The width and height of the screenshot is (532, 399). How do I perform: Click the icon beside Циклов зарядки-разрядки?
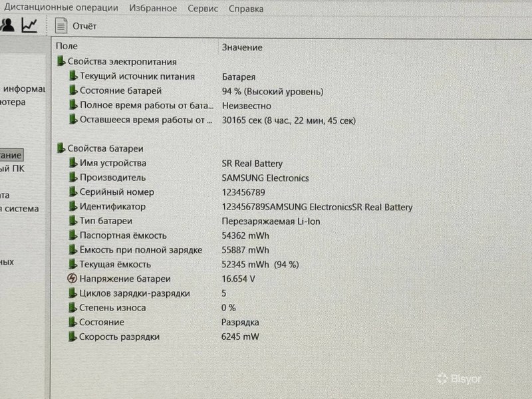72,293
